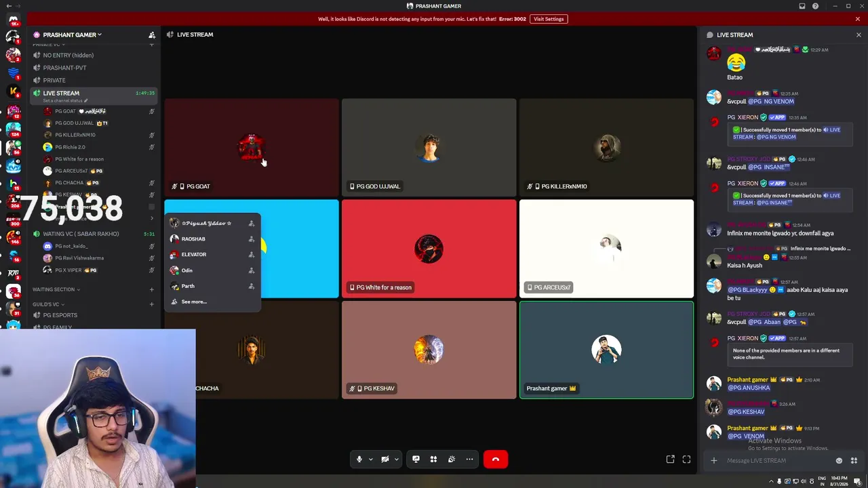Open the title bar inbox icon
The width and height of the screenshot is (868, 488).
click(x=802, y=6)
